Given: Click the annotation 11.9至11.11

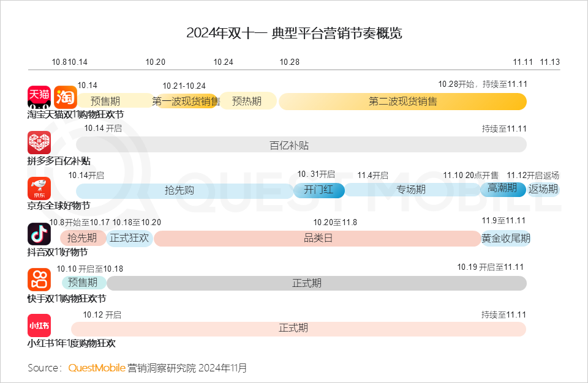Looking at the screenshot, I should (503, 221).
